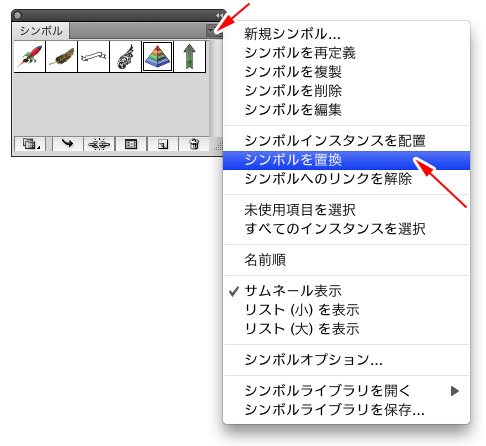The height and width of the screenshot is (446, 486).
Task: Click the Delete Symbol trash icon
Action: (x=194, y=144)
